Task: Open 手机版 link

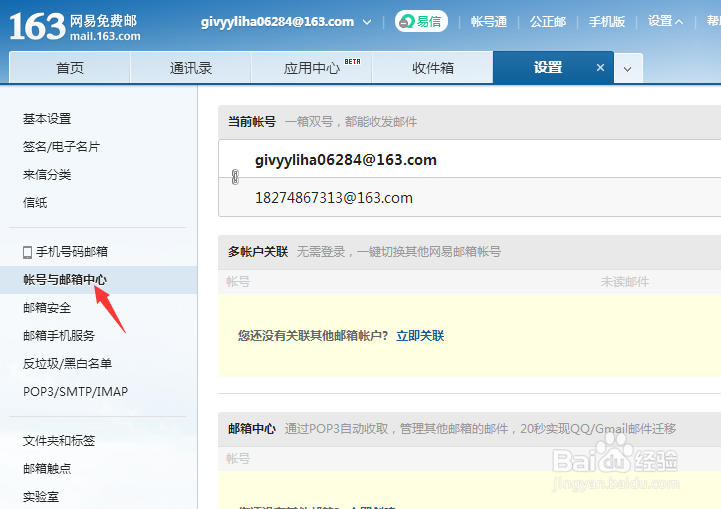Action: pyautogui.click(x=607, y=22)
